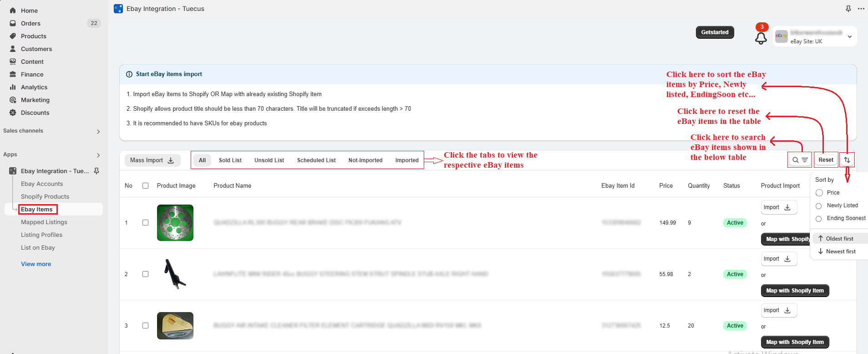
Task: Switch to Sold List tab
Action: point(230,160)
